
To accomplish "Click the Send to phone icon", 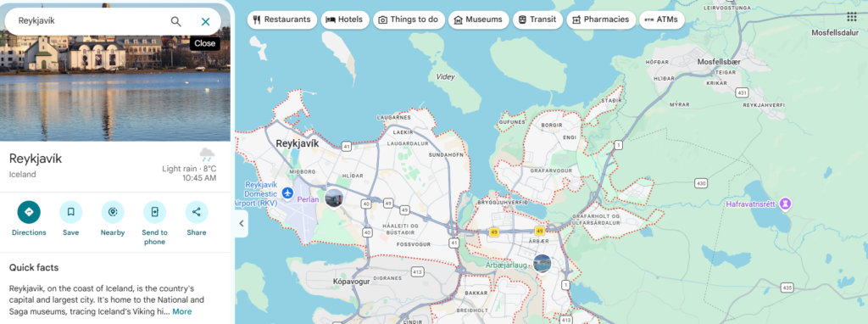I will click(x=154, y=212).
